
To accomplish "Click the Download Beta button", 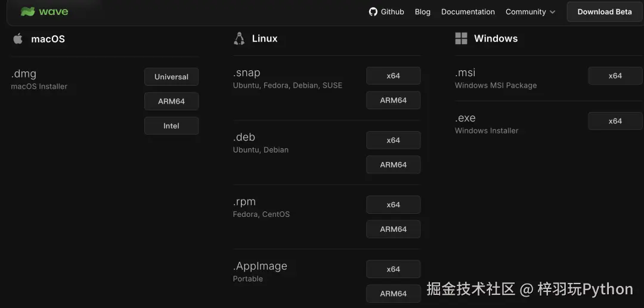I will (605, 12).
